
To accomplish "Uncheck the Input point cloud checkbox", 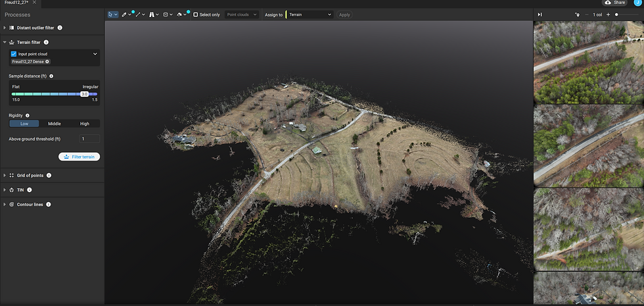I will click(14, 54).
